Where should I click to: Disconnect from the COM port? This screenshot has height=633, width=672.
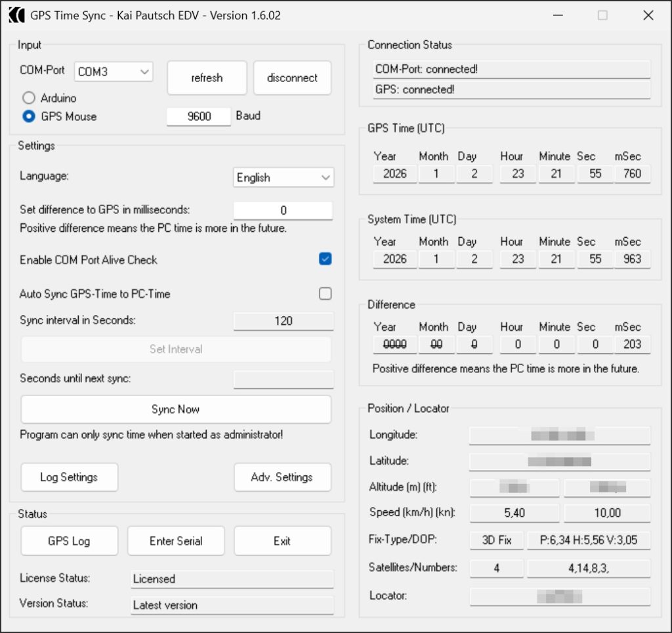(292, 77)
